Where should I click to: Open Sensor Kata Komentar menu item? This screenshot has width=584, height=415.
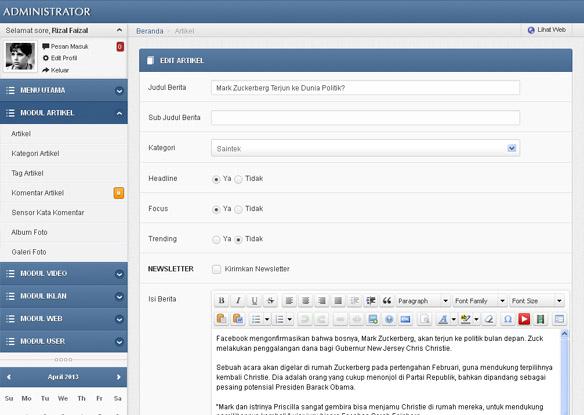[48, 213]
